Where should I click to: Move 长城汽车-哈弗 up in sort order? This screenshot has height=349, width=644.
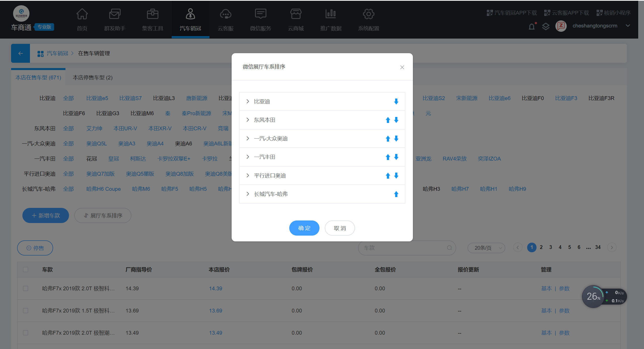tap(396, 194)
